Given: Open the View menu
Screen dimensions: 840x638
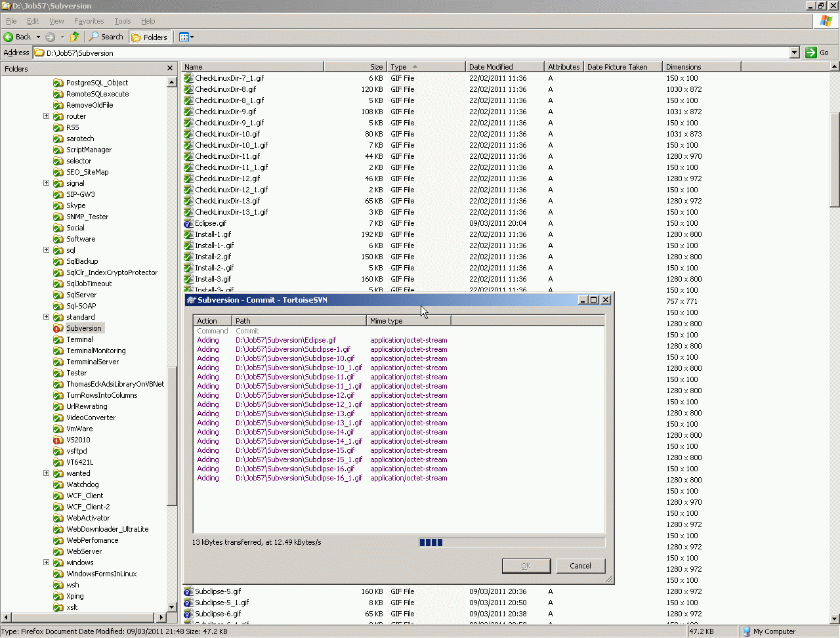Looking at the screenshot, I should coord(56,21).
